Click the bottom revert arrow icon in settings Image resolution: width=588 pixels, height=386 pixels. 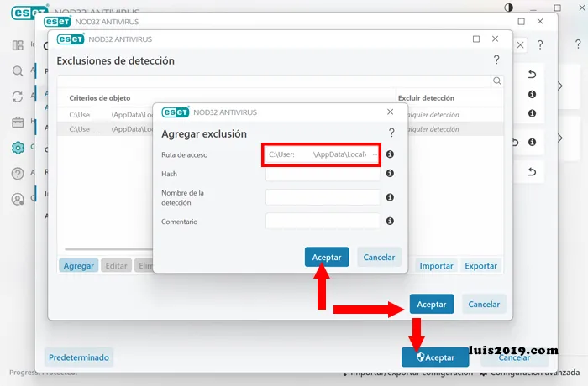(532, 172)
